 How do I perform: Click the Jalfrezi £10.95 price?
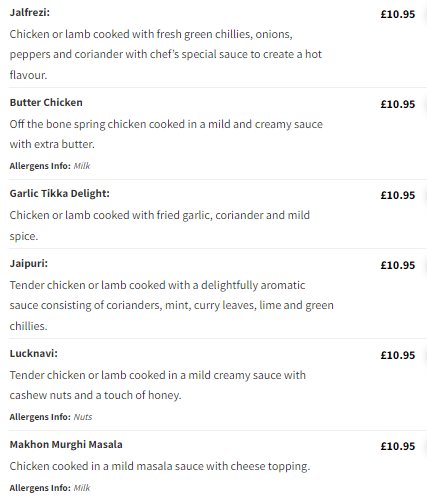398,14
